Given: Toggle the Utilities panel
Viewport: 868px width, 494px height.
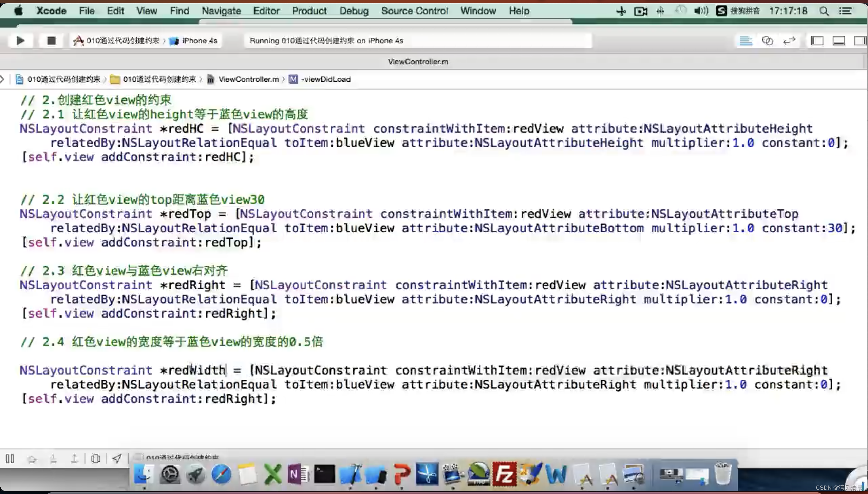Looking at the screenshot, I should coord(860,41).
